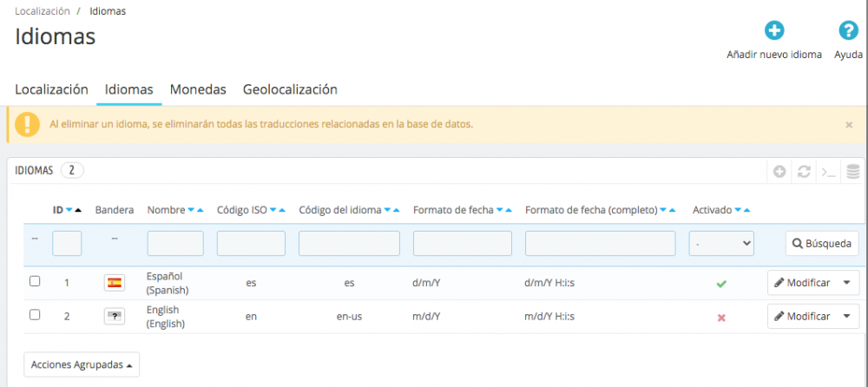Sort Nombre column descending

click(191, 210)
